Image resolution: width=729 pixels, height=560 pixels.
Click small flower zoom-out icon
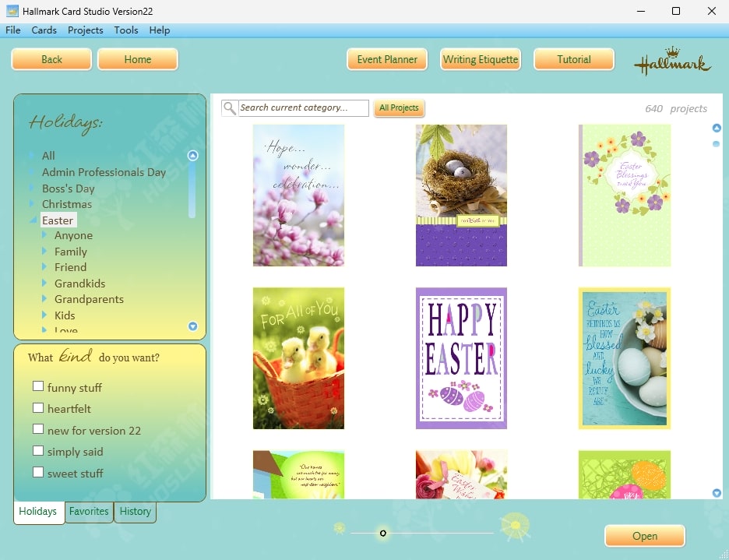[340, 528]
